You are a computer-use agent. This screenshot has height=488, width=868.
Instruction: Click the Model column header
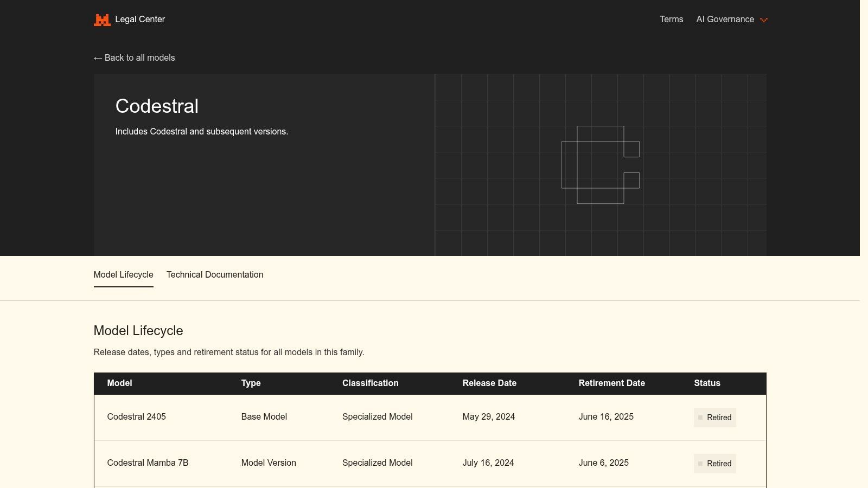[119, 383]
